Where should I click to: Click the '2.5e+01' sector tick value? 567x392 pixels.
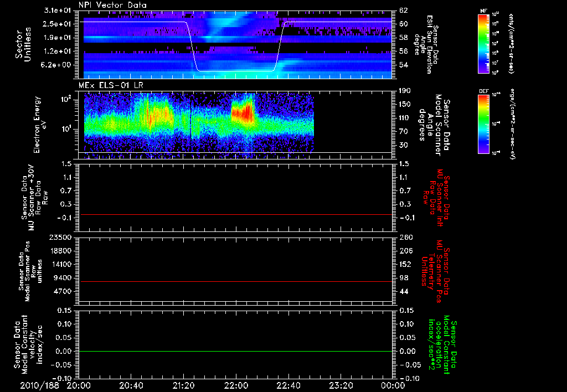[58, 24]
